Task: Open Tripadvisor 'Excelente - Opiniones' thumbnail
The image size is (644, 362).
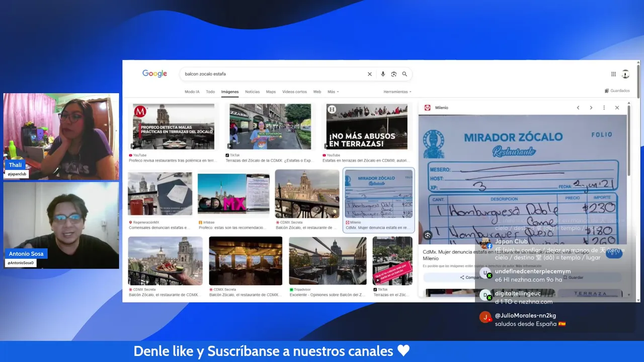Action: (328, 260)
